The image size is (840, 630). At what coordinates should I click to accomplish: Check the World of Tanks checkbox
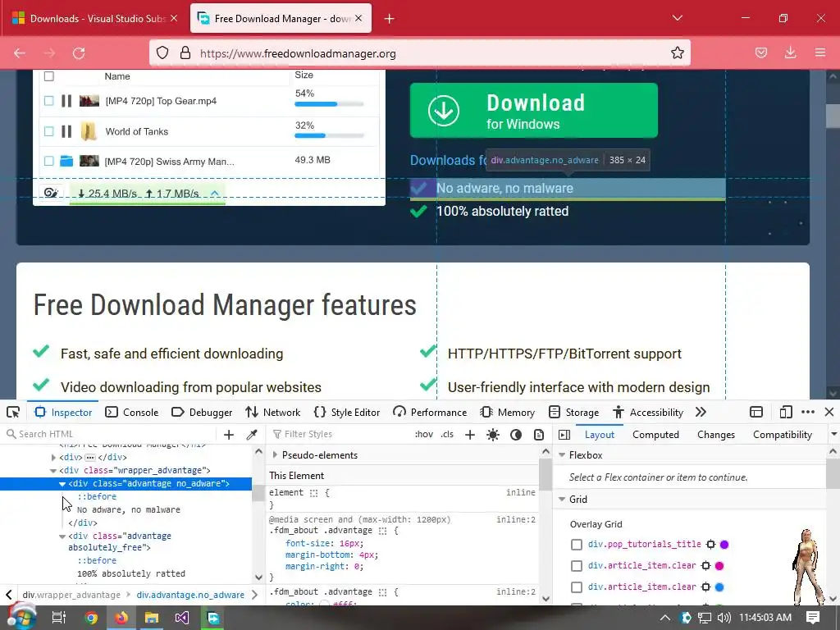coord(48,131)
